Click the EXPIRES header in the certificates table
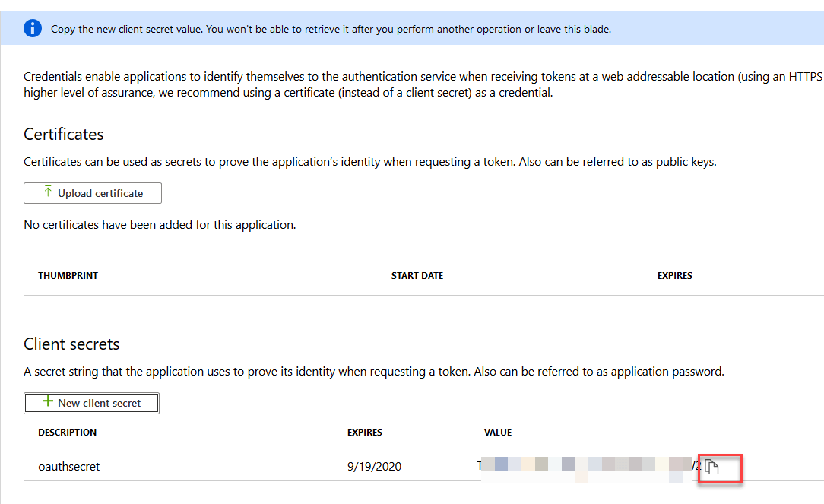The width and height of the screenshot is (824, 504). (x=674, y=276)
